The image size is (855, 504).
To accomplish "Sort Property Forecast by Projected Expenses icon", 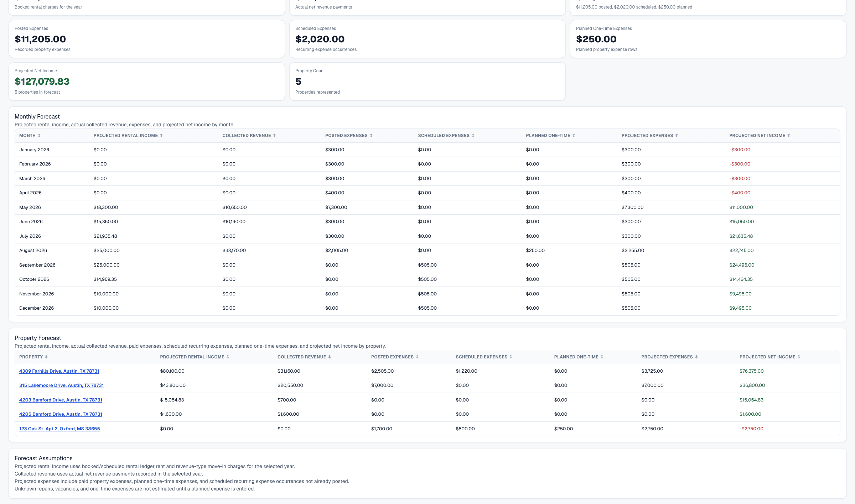I will tap(696, 357).
